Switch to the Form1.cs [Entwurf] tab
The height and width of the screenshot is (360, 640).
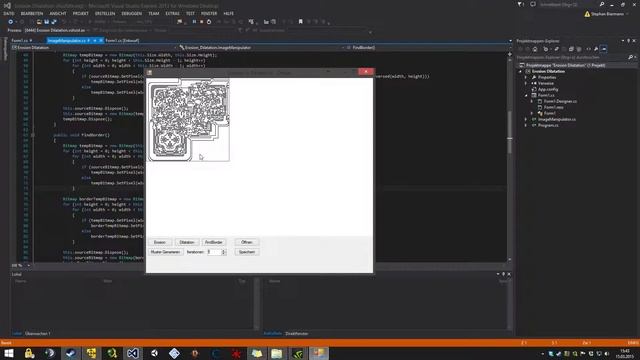(x=122, y=41)
